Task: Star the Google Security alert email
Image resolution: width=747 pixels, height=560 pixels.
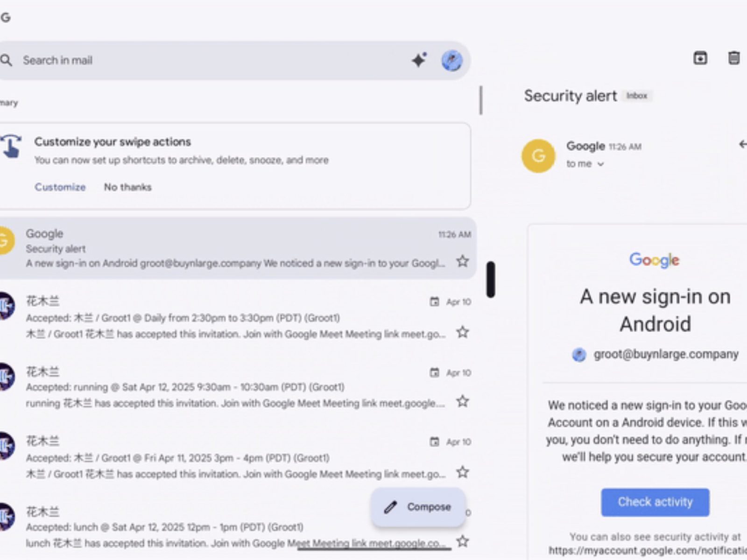Action: 462,261
